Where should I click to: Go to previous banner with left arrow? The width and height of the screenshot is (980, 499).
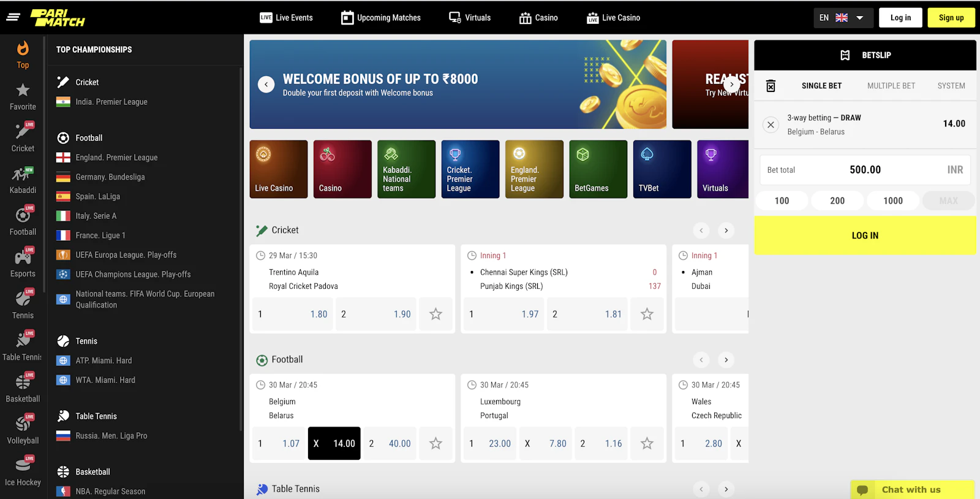tap(266, 85)
